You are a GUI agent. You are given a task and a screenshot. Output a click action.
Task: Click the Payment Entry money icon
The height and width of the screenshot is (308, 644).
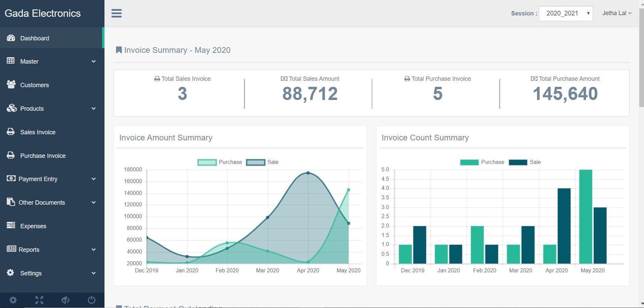[11, 178]
